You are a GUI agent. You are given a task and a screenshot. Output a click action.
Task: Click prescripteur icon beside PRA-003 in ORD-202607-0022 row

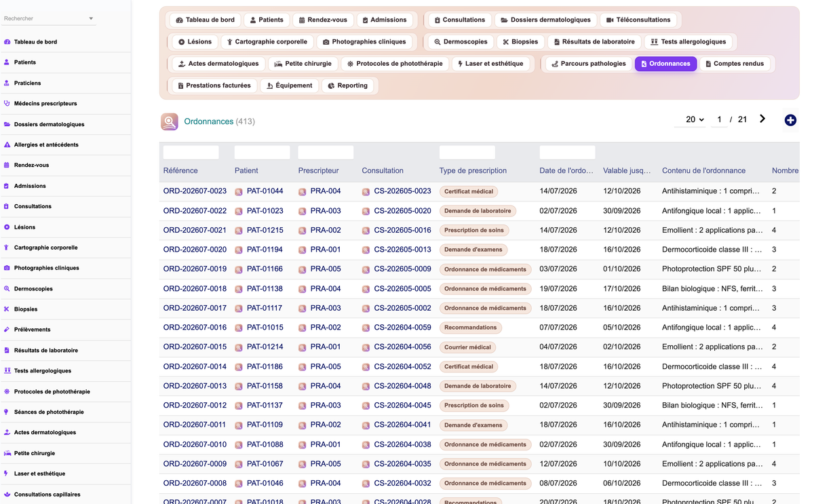tap(303, 212)
